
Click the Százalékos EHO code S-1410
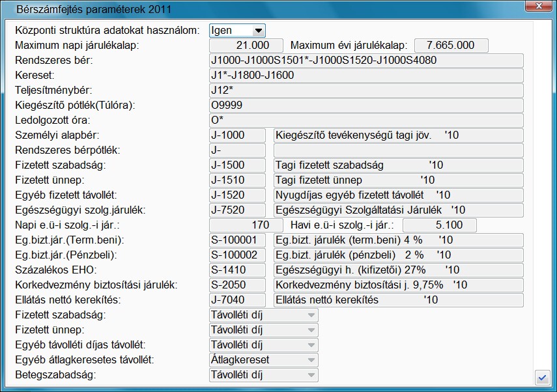(x=237, y=270)
